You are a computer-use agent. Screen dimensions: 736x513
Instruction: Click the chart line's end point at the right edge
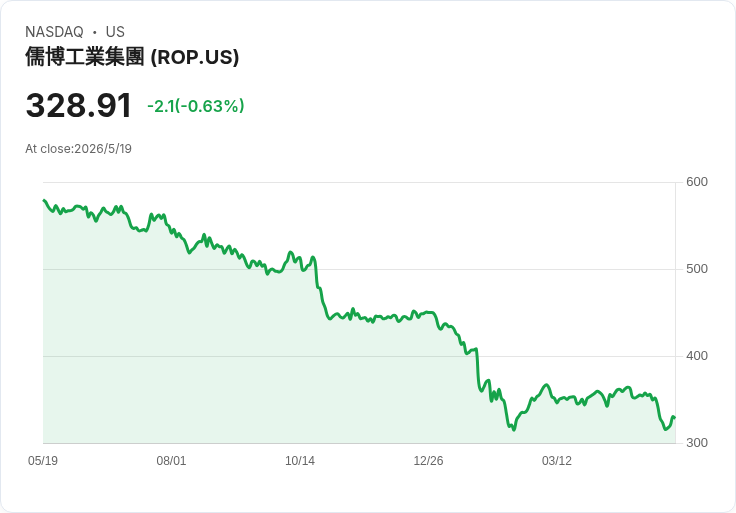[x=675, y=418]
